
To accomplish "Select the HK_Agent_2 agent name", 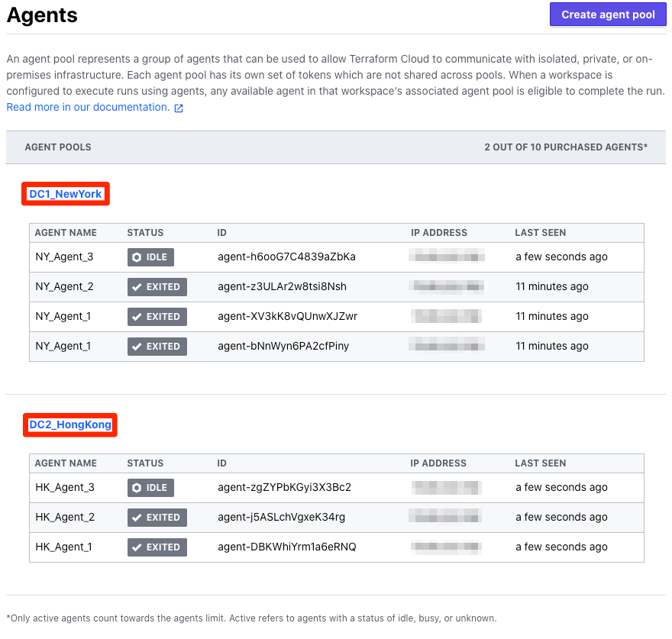I will (x=65, y=518).
